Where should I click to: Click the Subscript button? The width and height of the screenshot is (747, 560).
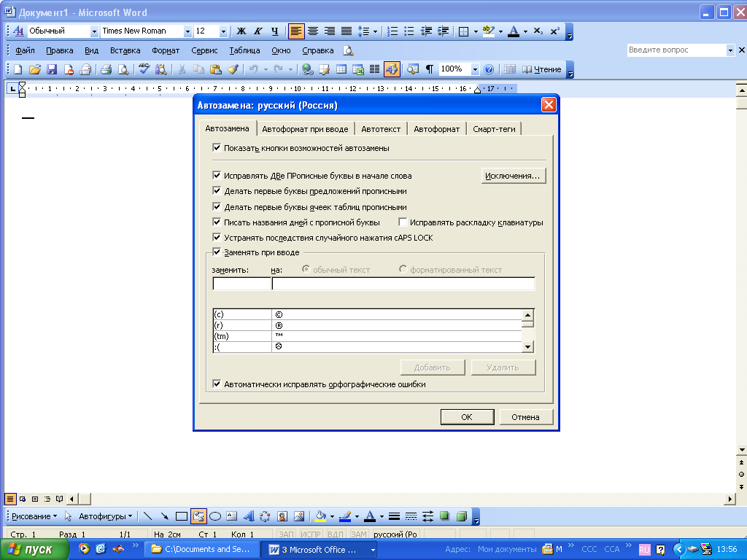coord(538,31)
